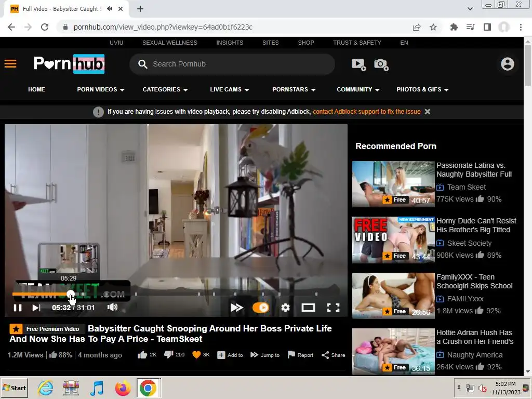Launch Internet Explorer from the taskbar

(x=46, y=388)
